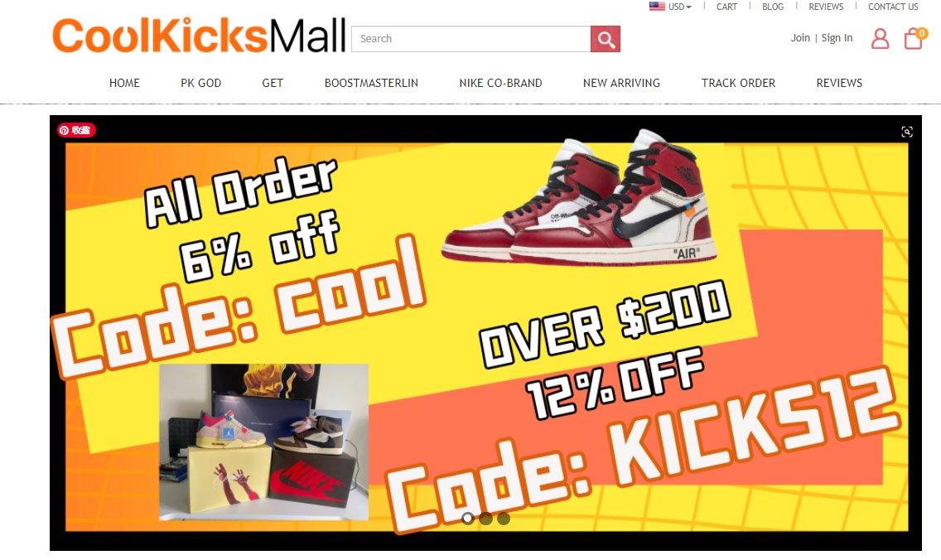Image resolution: width=941 pixels, height=560 pixels.
Task: Go to NEW ARRIVING section
Action: [x=621, y=83]
